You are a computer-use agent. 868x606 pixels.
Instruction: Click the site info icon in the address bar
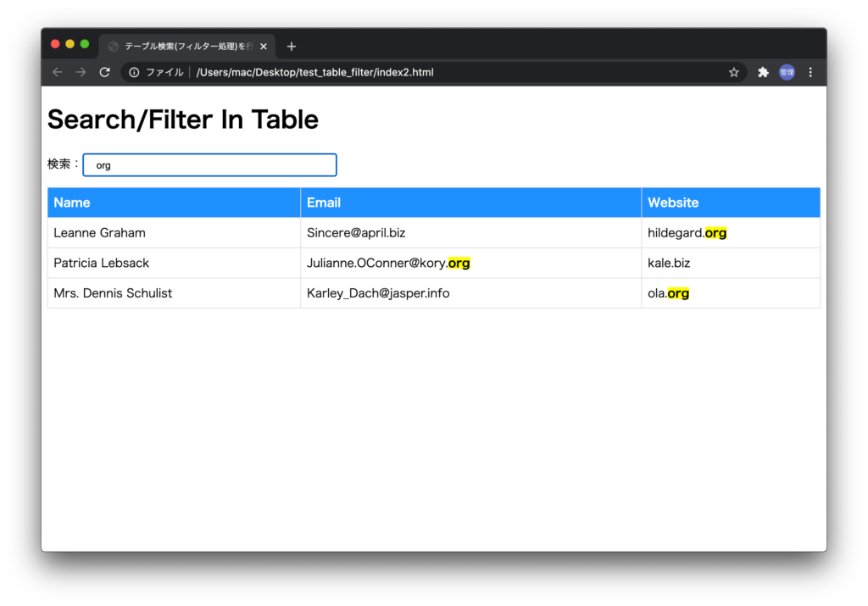[134, 72]
